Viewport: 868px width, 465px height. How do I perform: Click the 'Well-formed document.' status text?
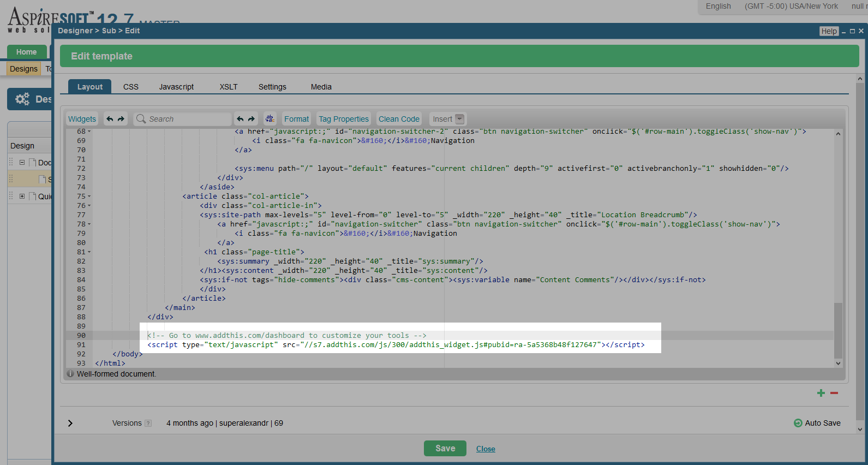[116, 374]
